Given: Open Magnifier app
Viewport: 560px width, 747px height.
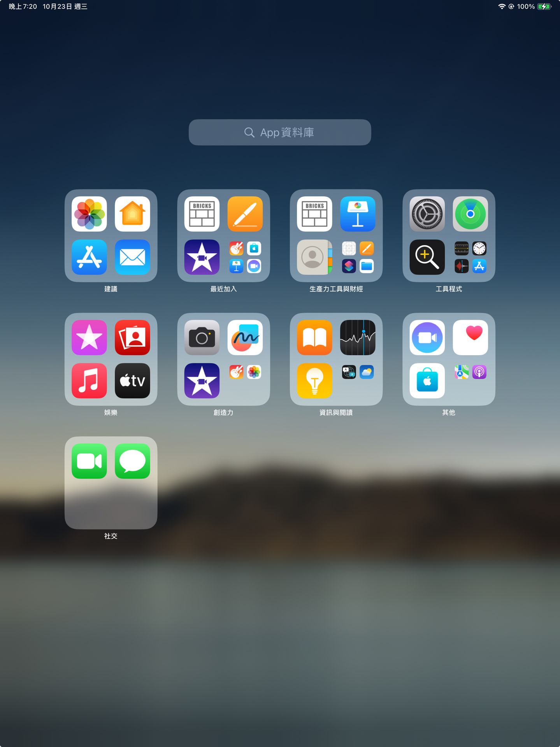Looking at the screenshot, I should click(x=427, y=257).
